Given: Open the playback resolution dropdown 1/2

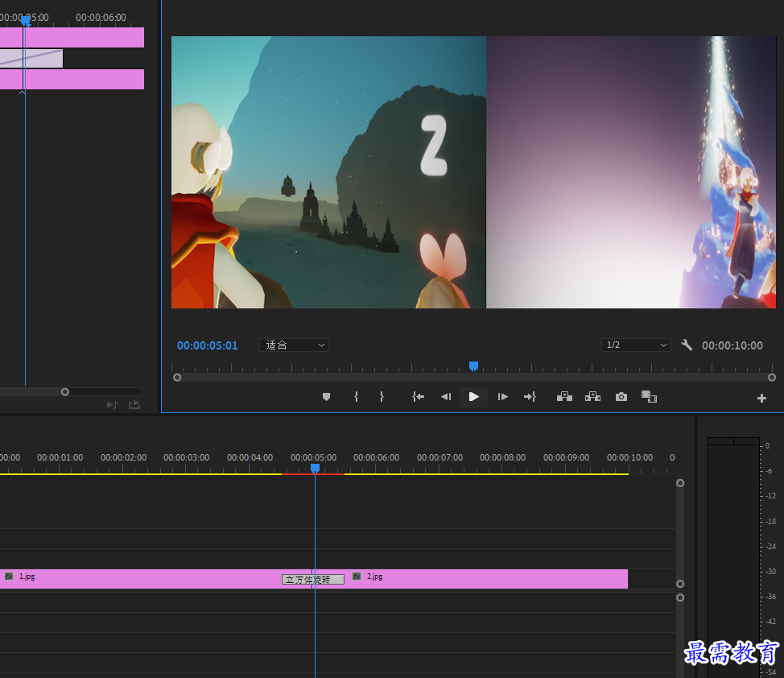Looking at the screenshot, I should pos(636,345).
